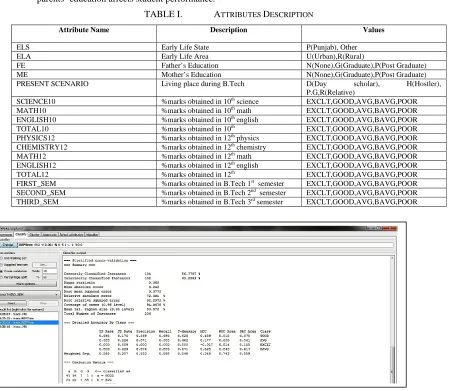
Task: Open the THIRD_SEM class attribute dropdown
Action: pos(30,295)
